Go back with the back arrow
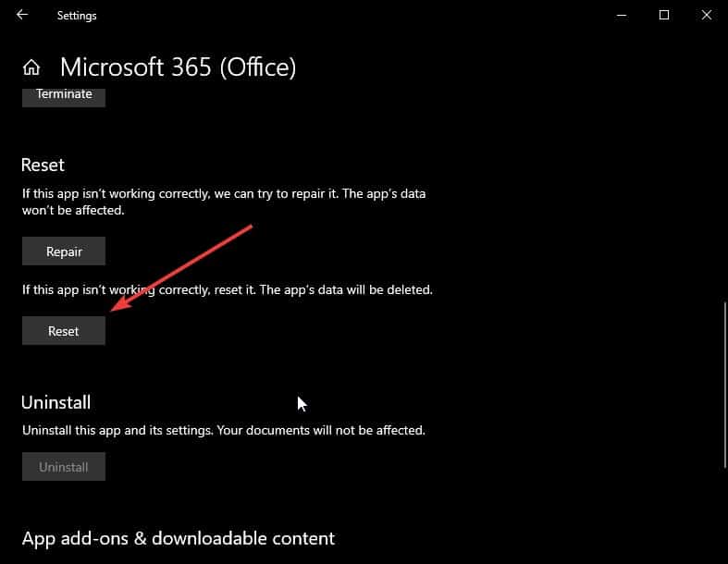This screenshot has height=564, width=728. [22, 15]
